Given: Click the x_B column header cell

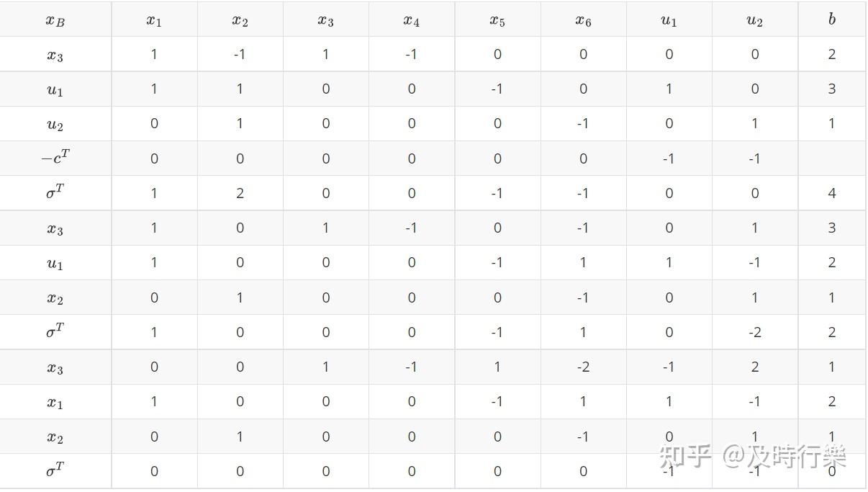Looking at the screenshot, I should pos(55,20).
